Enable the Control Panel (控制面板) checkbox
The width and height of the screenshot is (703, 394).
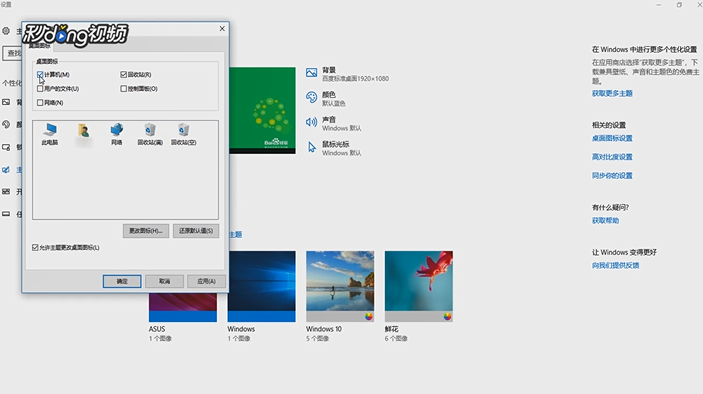pyautogui.click(x=123, y=89)
